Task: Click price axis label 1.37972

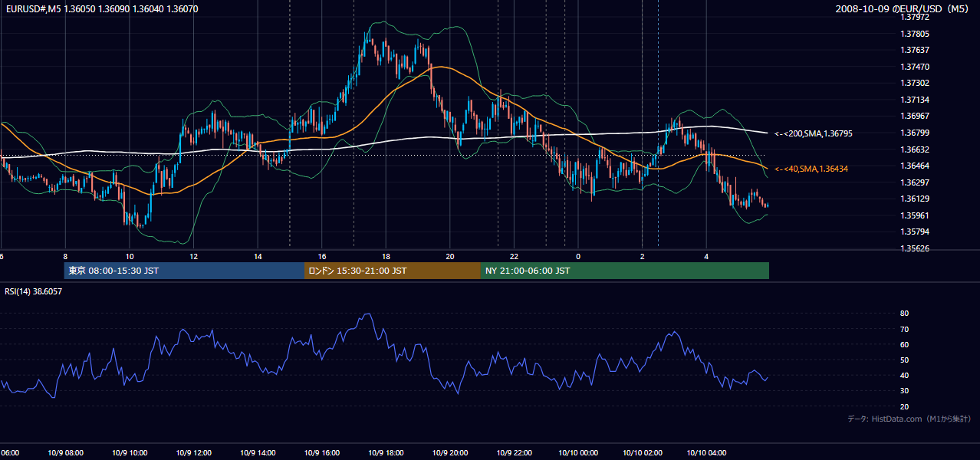Action: [x=915, y=17]
